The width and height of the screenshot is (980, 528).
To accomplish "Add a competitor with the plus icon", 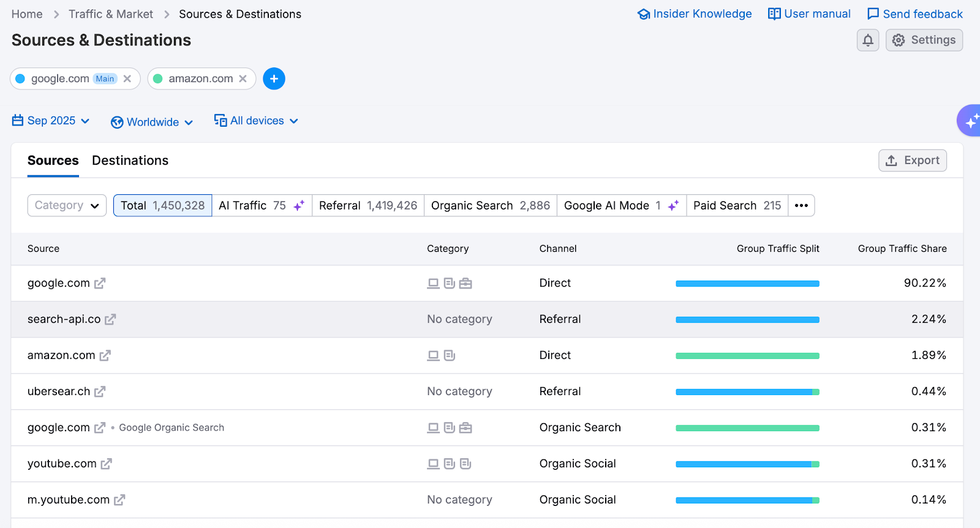I will pos(274,78).
